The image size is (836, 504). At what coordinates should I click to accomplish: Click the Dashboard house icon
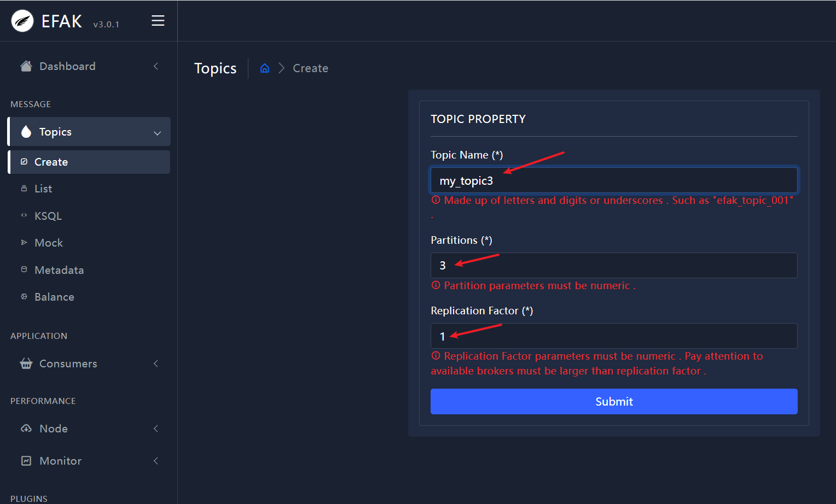tap(26, 66)
